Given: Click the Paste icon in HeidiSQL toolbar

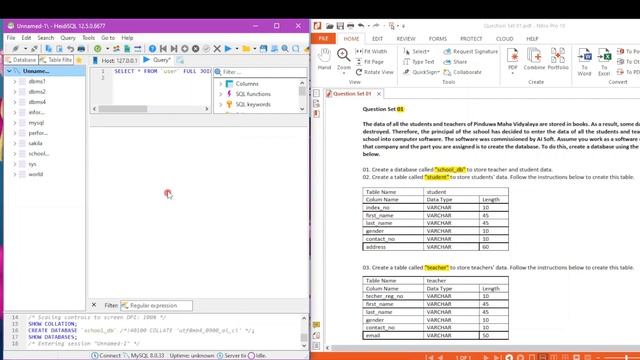Looking at the screenshot, I should [59, 49].
